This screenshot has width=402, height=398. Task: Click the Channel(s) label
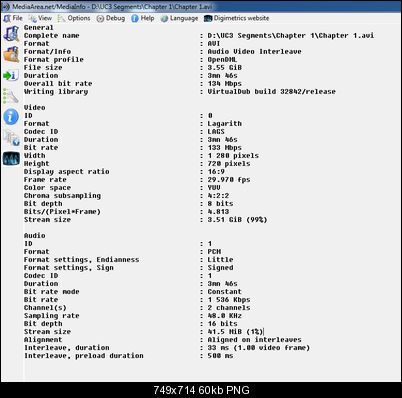45,307
